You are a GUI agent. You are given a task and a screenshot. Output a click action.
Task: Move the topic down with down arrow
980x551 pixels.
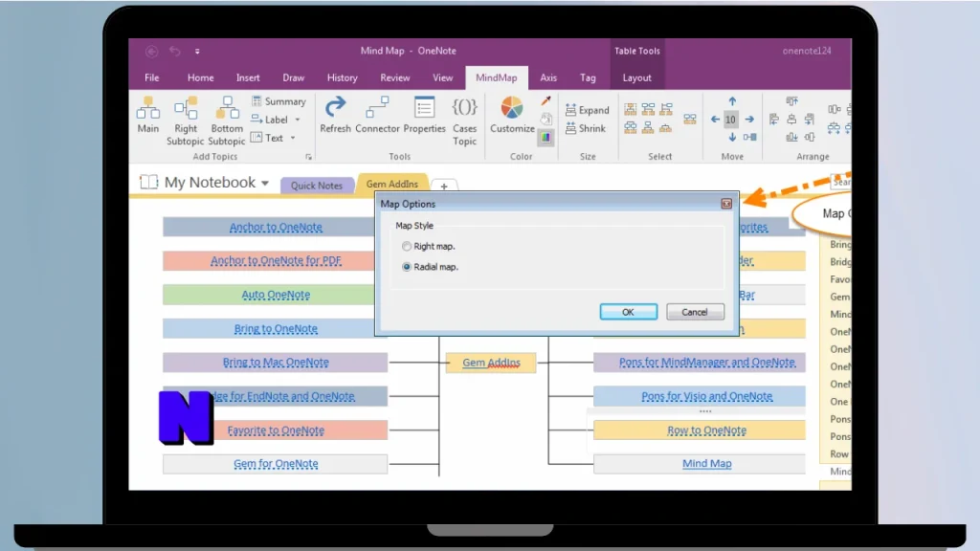pyautogui.click(x=732, y=137)
